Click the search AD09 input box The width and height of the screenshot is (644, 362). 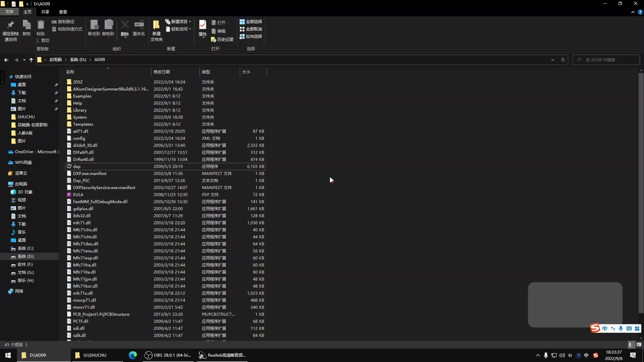[x=606, y=60]
